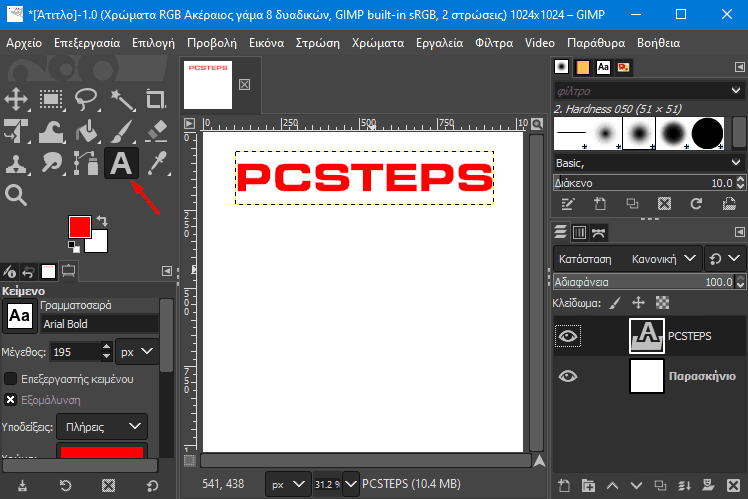Select the Crop tool

pos(156,100)
